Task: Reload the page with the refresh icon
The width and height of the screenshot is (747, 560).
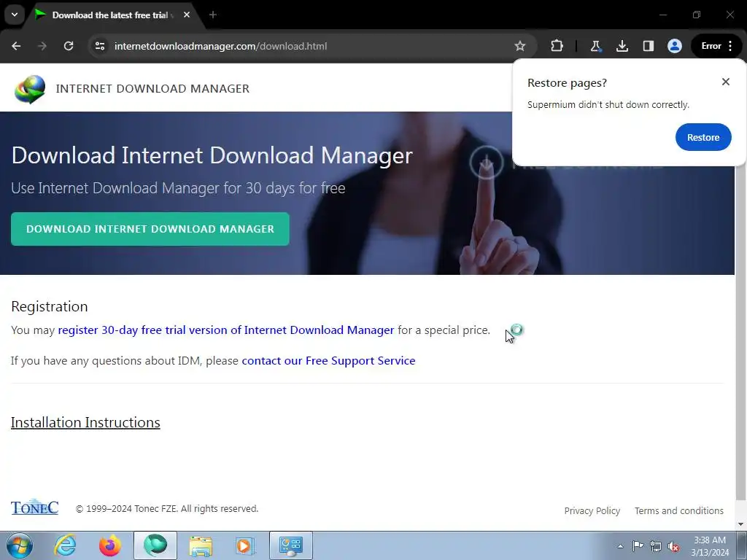Action: (69, 46)
